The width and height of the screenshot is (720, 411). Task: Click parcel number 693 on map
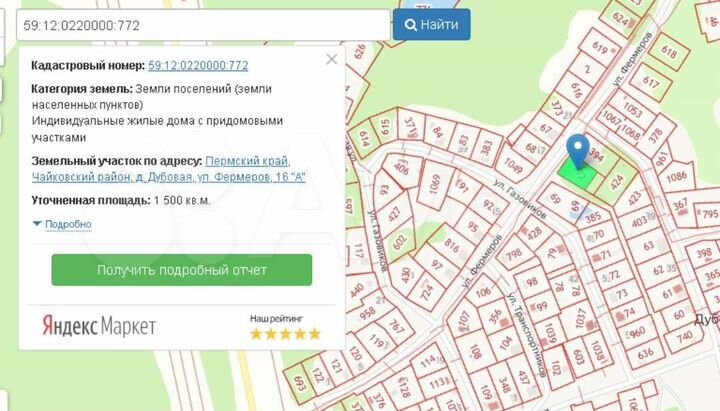point(299,384)
